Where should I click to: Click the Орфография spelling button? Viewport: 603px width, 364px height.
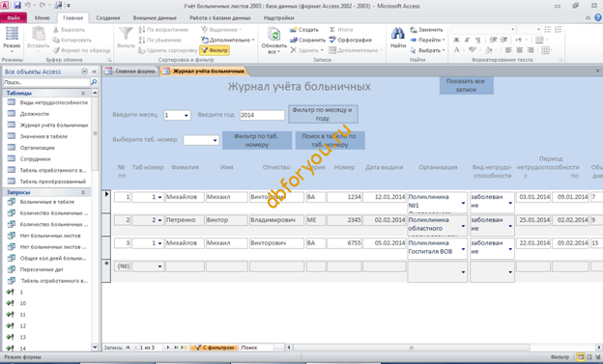tap(351, 40)
